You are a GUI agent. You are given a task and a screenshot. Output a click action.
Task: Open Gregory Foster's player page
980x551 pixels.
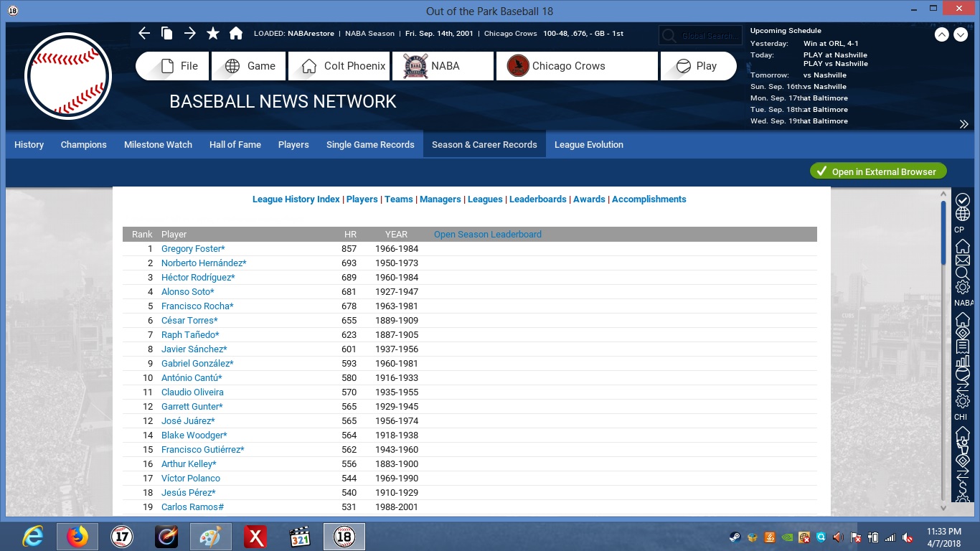[x=192, y=249]
